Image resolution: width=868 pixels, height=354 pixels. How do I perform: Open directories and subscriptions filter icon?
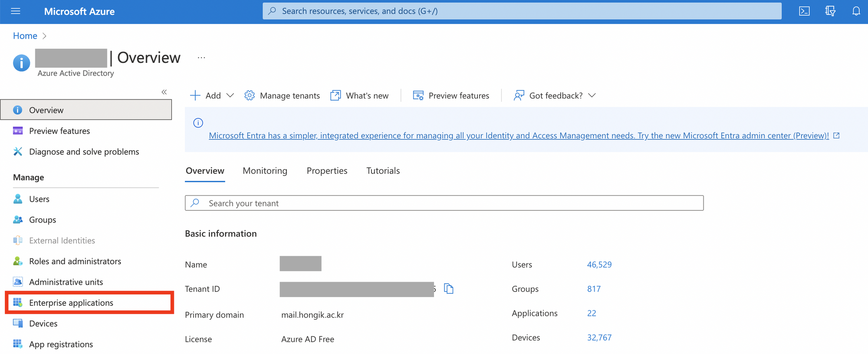coord(830,11)
